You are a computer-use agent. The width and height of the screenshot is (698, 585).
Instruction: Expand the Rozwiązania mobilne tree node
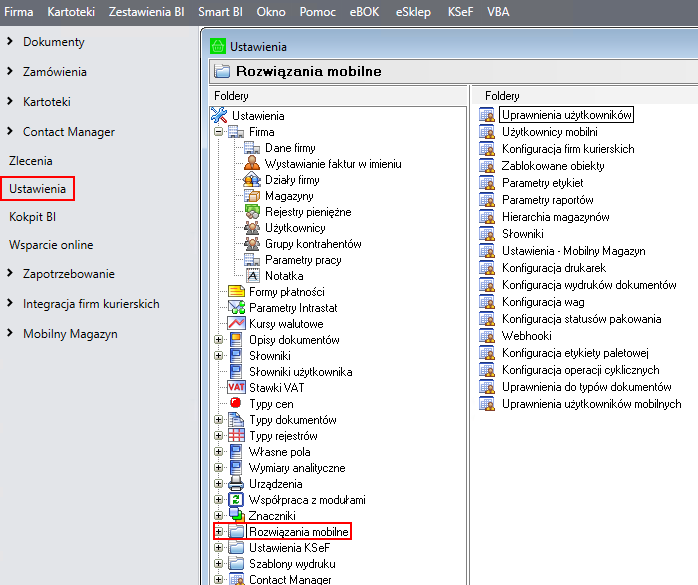(219, 532)
